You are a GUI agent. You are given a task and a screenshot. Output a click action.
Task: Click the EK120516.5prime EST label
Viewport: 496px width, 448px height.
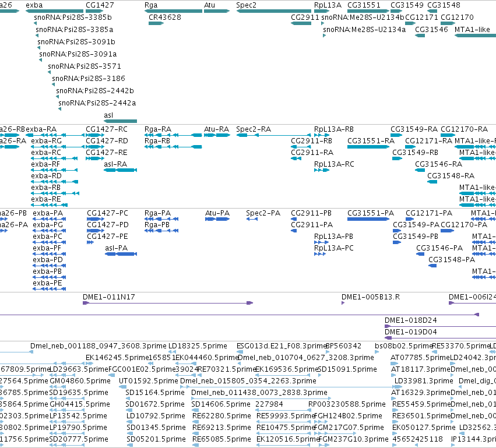click(x=288, y=439)
